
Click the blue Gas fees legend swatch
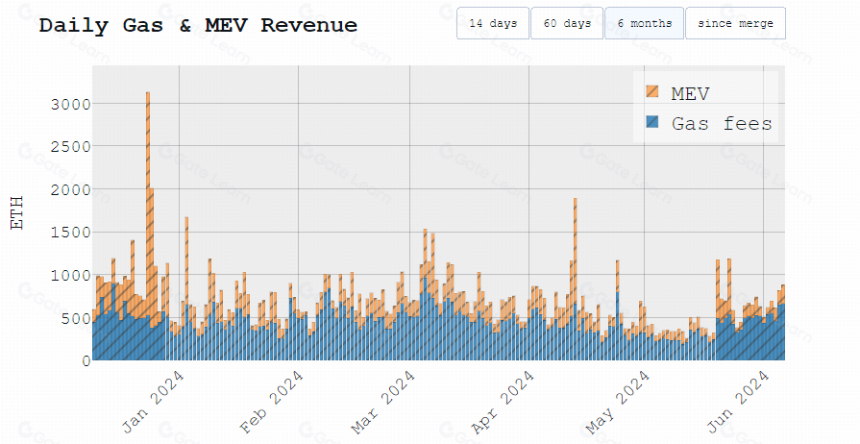click(x=652, y=121)
